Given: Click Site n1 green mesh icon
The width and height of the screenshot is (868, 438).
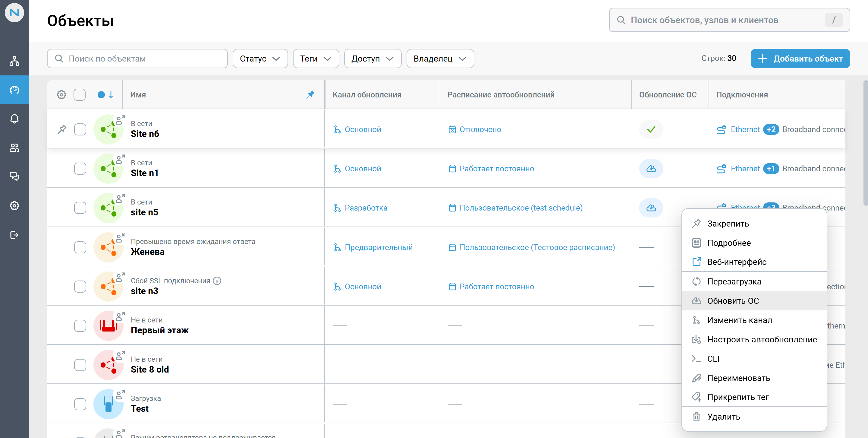Looking at the screenshot, I should (108, 169).
